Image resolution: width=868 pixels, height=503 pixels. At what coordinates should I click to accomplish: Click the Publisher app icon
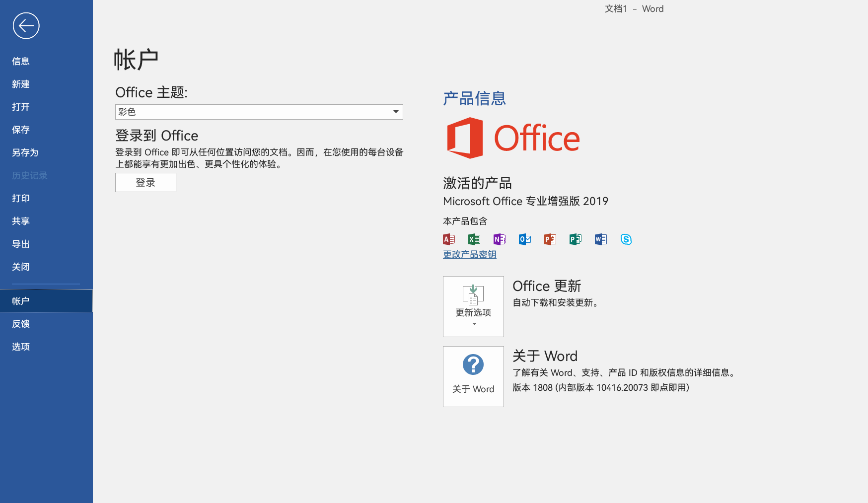click(x=575, y=239)
